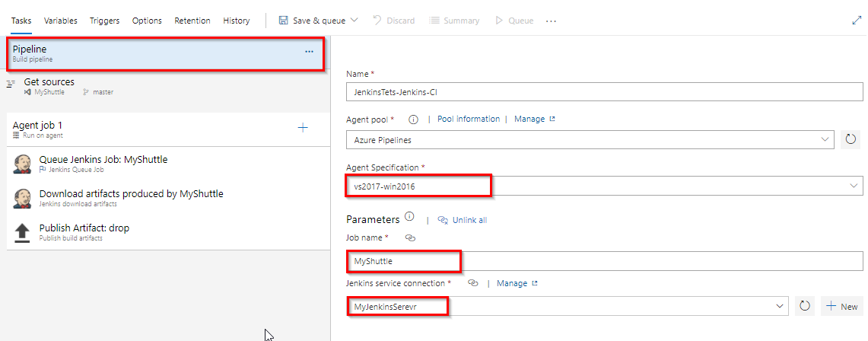868x341 pixels.
Task: Open the Summary view
Action: click(454, 21)
